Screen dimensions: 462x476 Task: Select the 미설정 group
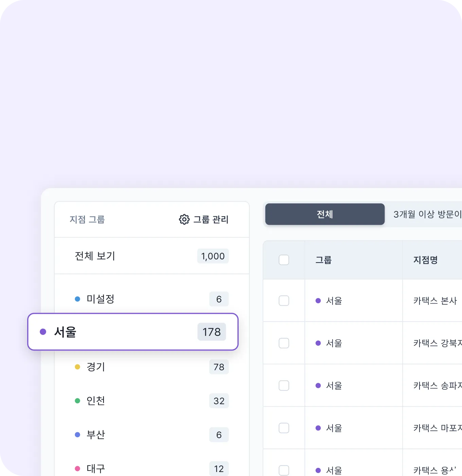[x=101, y=299]
